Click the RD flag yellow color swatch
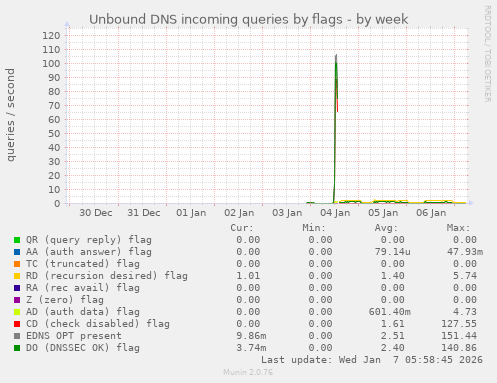This screenshot has height=383, width=497. tap(17, 276)
